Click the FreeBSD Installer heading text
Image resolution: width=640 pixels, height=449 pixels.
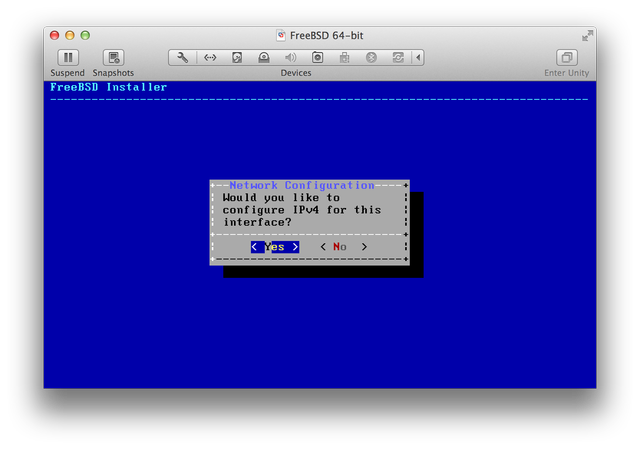(x=109, y=87)
